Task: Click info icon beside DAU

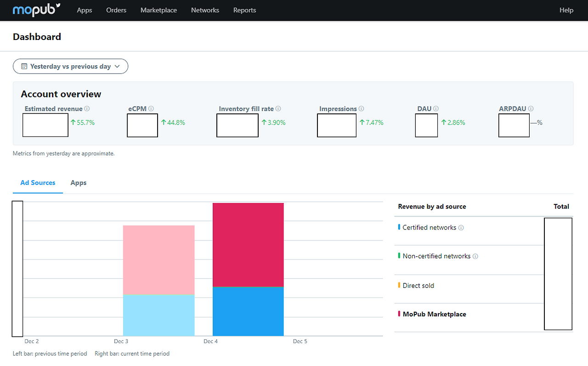Action: coord(436,109)
